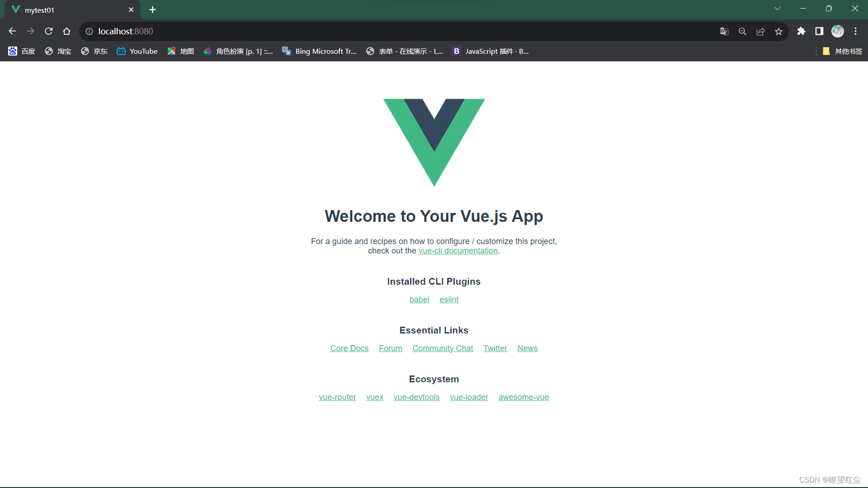This screenshot has height=488, width=868.
Task: Click the translate page icon
Action: (x=724, y=31)
